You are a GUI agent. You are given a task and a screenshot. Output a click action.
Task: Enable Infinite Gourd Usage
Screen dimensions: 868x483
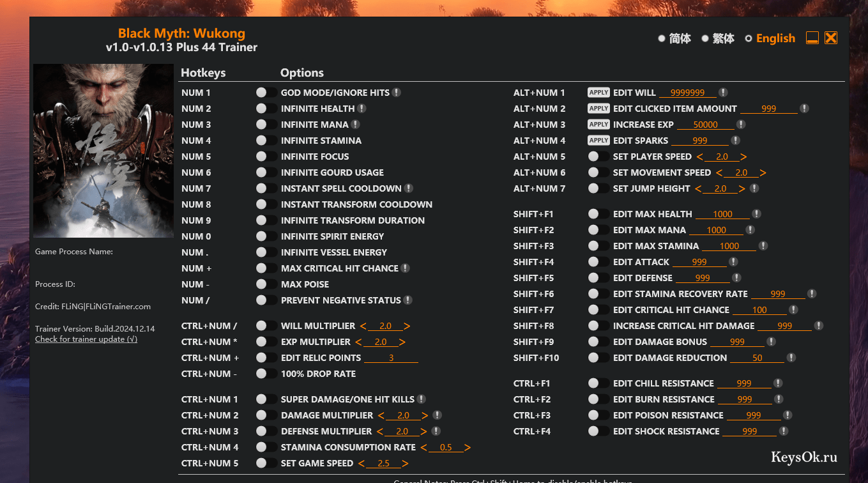pyautogui.click(x=266, y=172)
